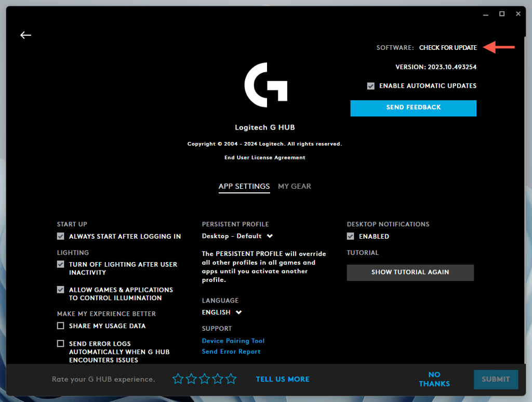Click the Persistent Profile description text
Image resolution: width=532 pixels, height=402 pixels.
(264, 267)
